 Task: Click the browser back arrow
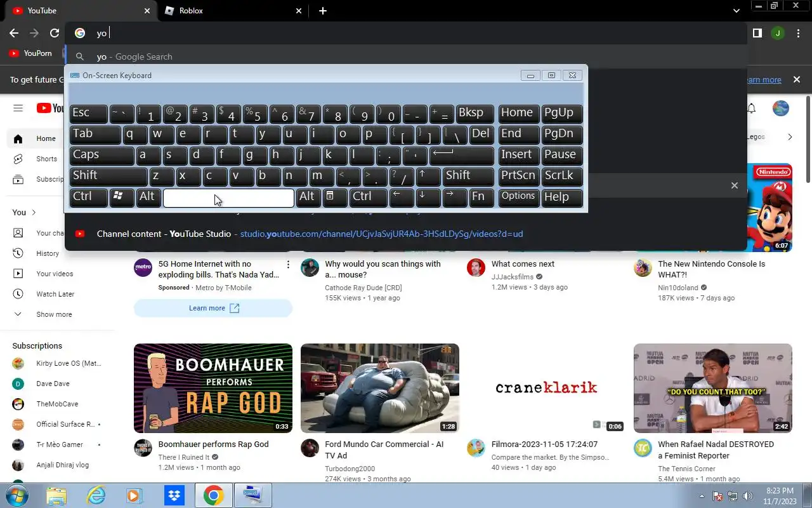tap(14, 33)
